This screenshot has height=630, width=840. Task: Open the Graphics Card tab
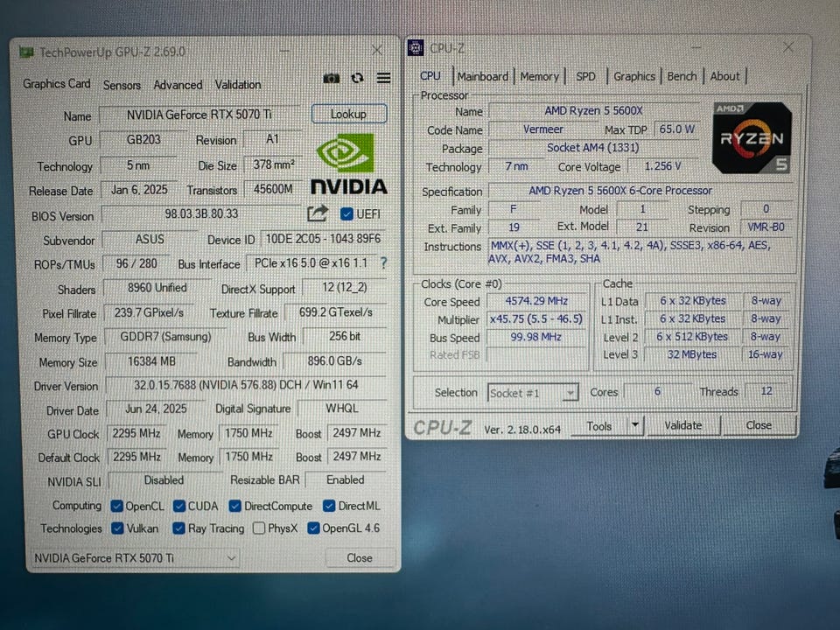[x=56, y=84]
